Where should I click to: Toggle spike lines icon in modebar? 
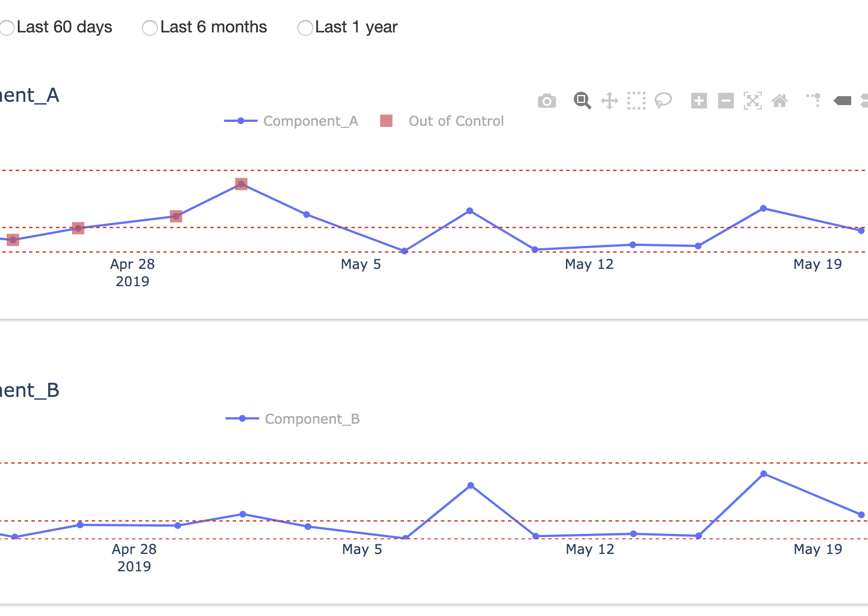click(x=814, y=101)
